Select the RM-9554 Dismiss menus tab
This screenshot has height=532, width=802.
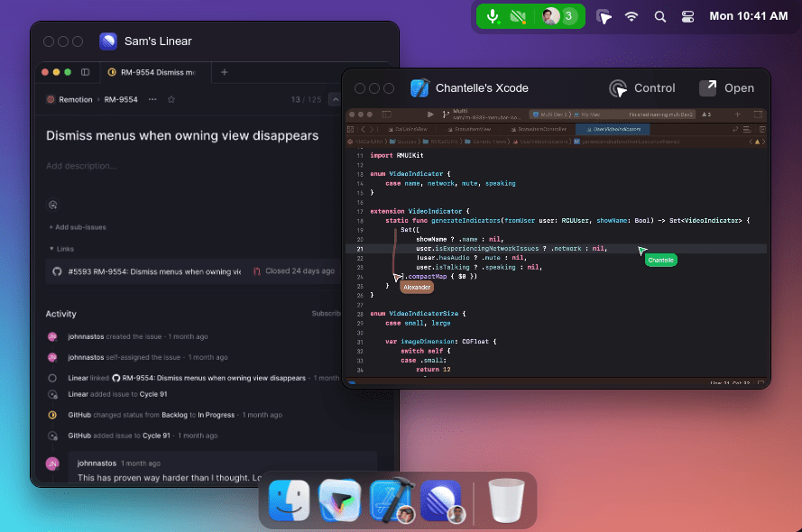pyautogui.click(x=156, y=72)
